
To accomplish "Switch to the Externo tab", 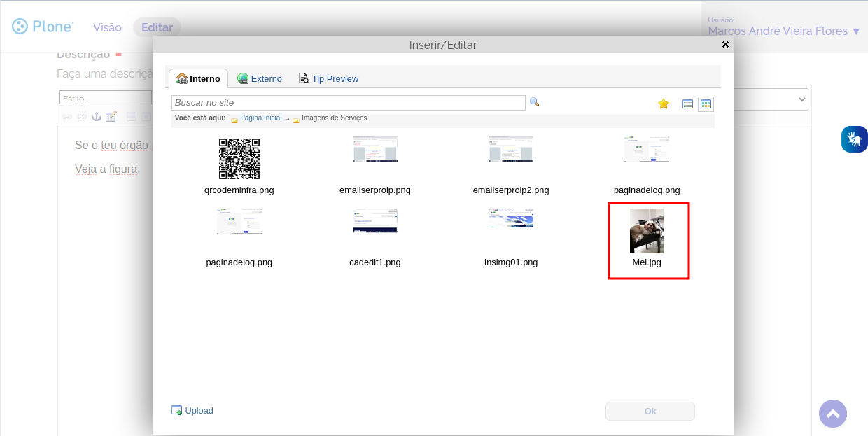I will [260, 78].
